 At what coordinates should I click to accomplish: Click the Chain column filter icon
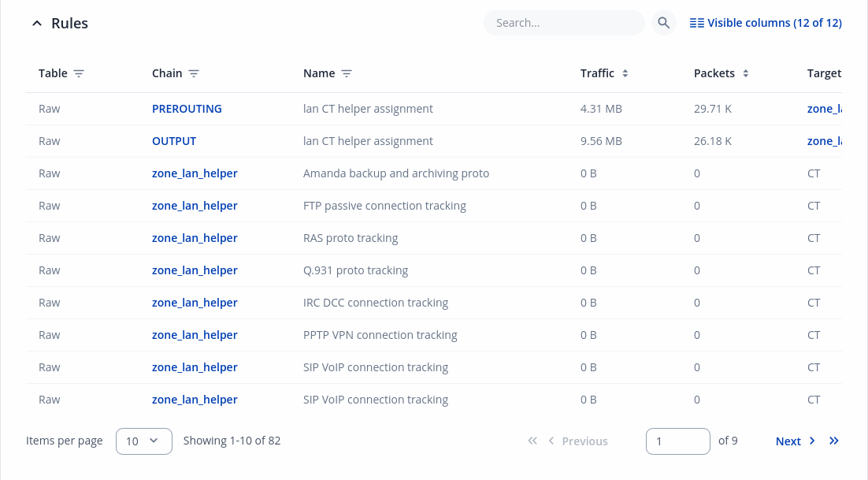pos(194,73)
